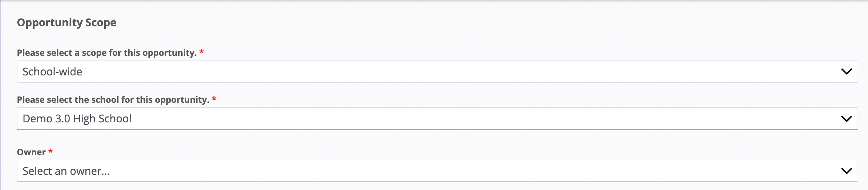This screenshot has width=868, height=190.
Task: Click the red asterisk after the school question
Action: (x=214, y=99)
